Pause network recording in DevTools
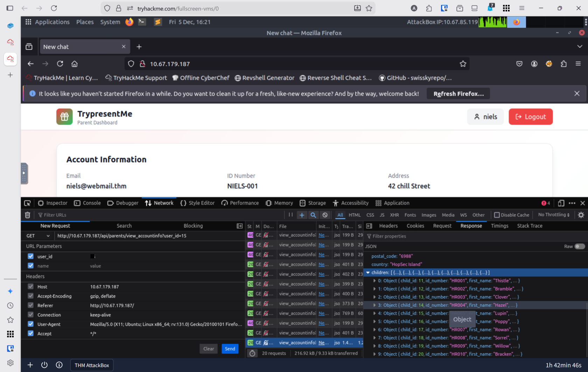The height and width of the screenshot is (372, 588). pyautogui.click(x=290, y=215)
